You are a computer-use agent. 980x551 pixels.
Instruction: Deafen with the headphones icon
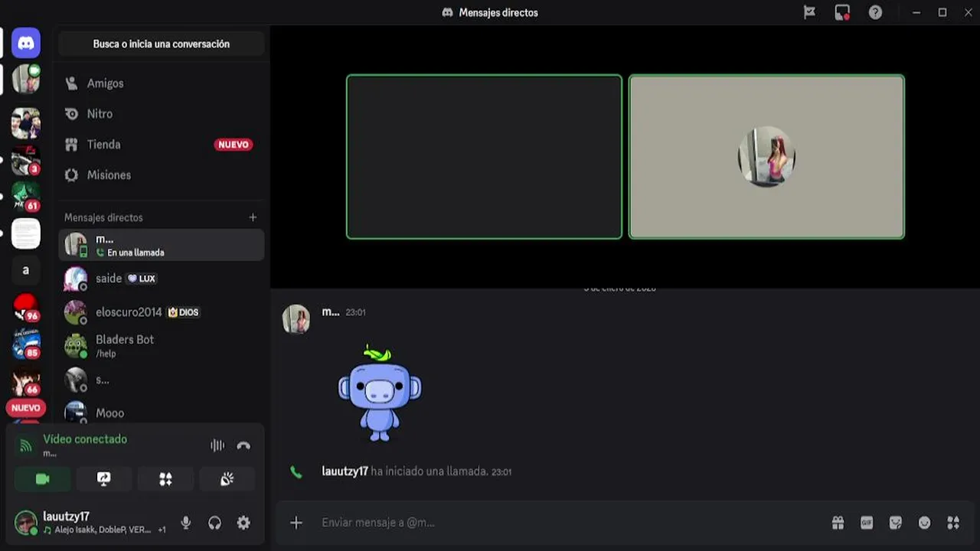click(214, 523)
